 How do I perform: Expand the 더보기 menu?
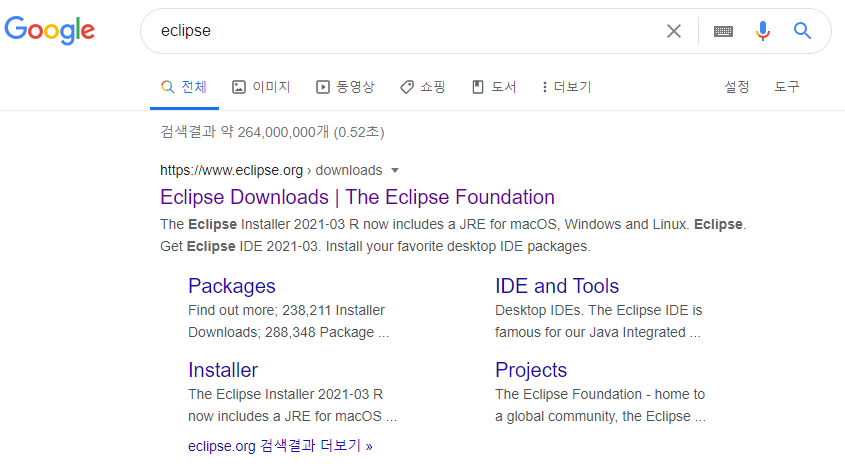click(566, 87)
